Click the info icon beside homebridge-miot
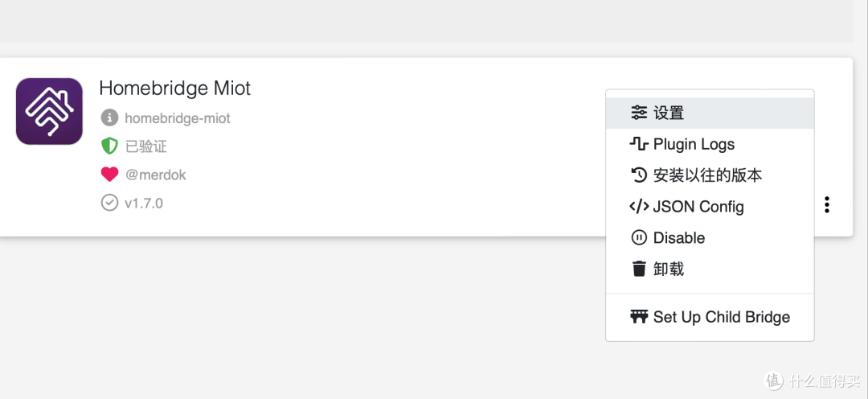This screenshot has width=868, height=399. tap(109, 118)
